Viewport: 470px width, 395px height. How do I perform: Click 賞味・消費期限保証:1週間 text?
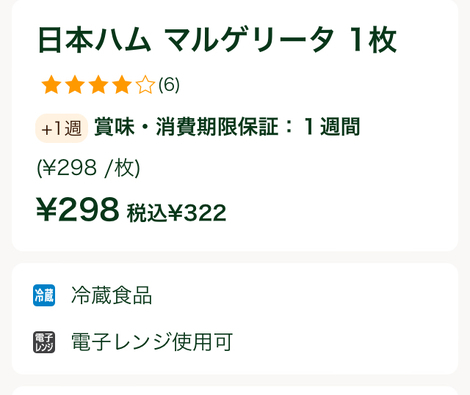coord(227,127)
